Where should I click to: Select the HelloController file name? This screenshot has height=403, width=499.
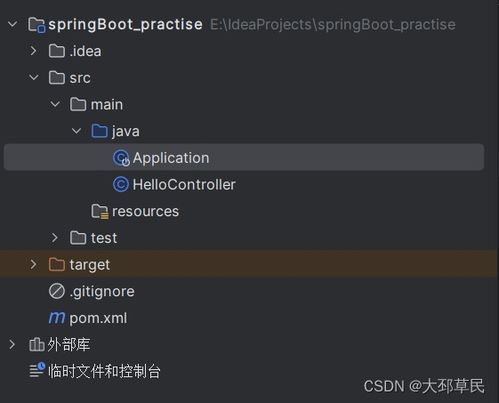(x=184, y=185)
